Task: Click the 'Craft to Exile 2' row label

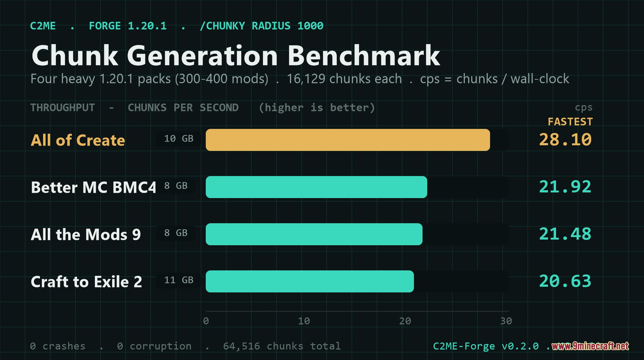Action: pyautogui.click(x=86, y=282)
